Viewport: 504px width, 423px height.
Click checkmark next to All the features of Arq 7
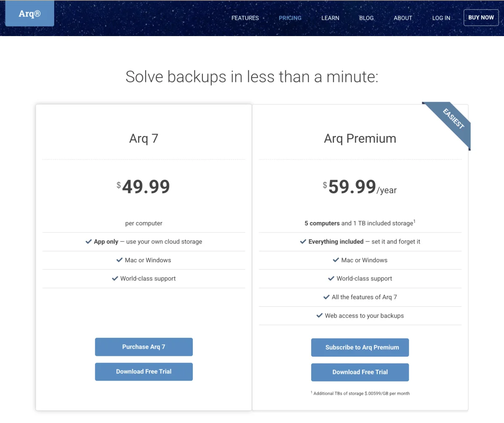click(326, 297)
